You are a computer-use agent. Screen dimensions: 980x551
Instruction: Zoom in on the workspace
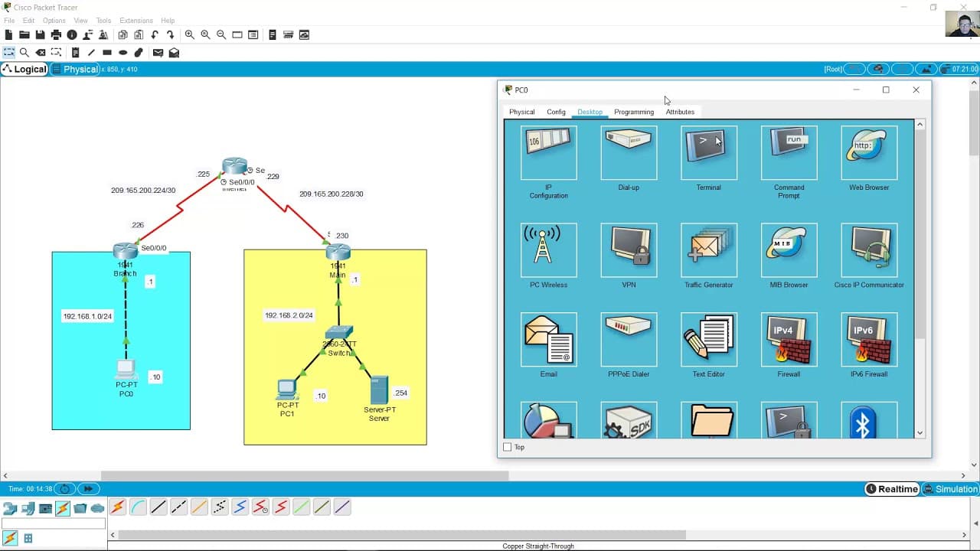(x=189, y=34)
